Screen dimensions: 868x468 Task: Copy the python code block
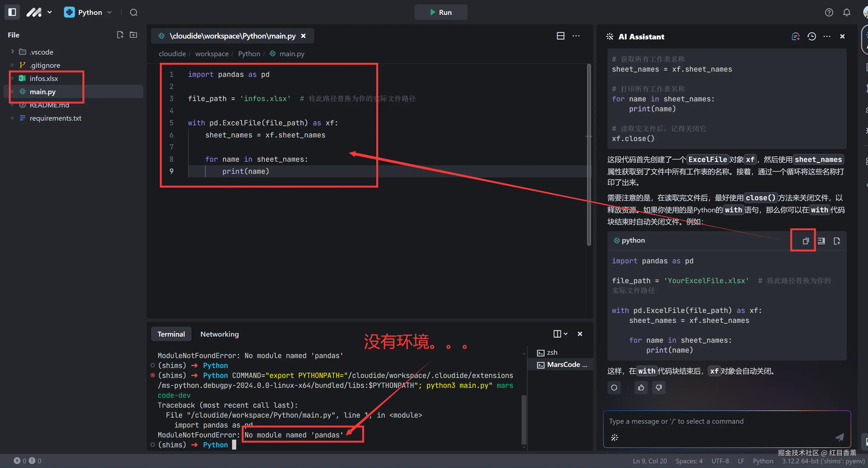805,241
